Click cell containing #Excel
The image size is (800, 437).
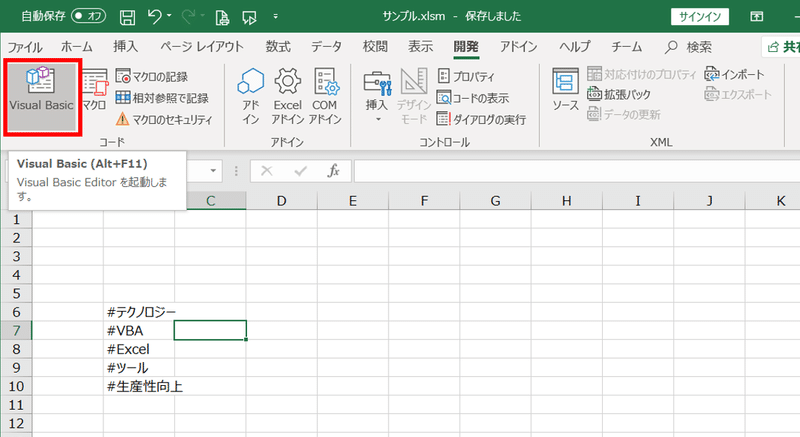(x=139, y=349)
